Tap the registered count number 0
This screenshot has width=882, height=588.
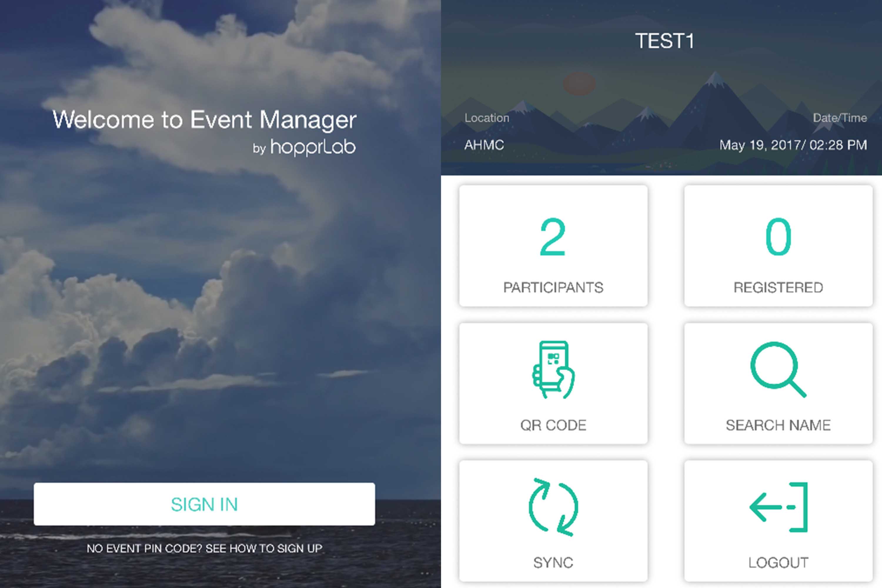pyautogui.click(x=778, y=237)
